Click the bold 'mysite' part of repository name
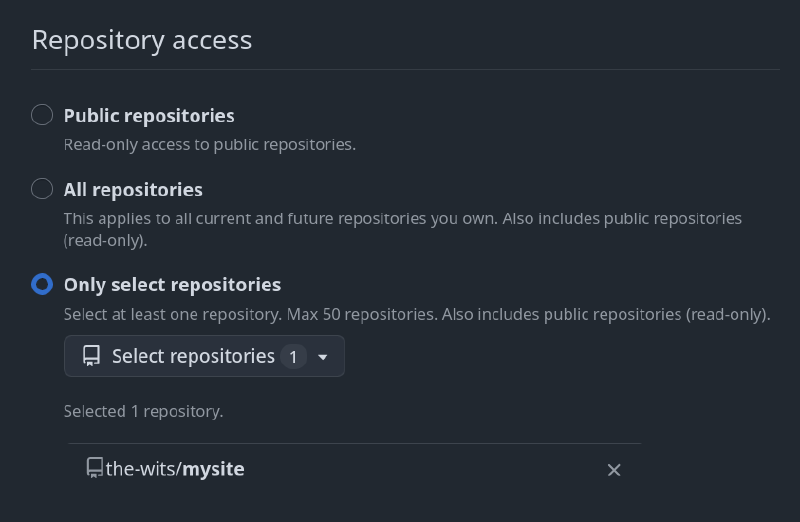Viewport: 800px width, 522px height. coord(215,468)
